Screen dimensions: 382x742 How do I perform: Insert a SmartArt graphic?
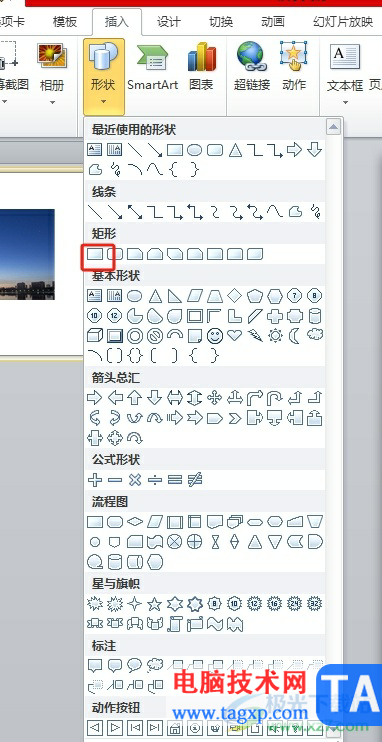(x=152, y=67)
